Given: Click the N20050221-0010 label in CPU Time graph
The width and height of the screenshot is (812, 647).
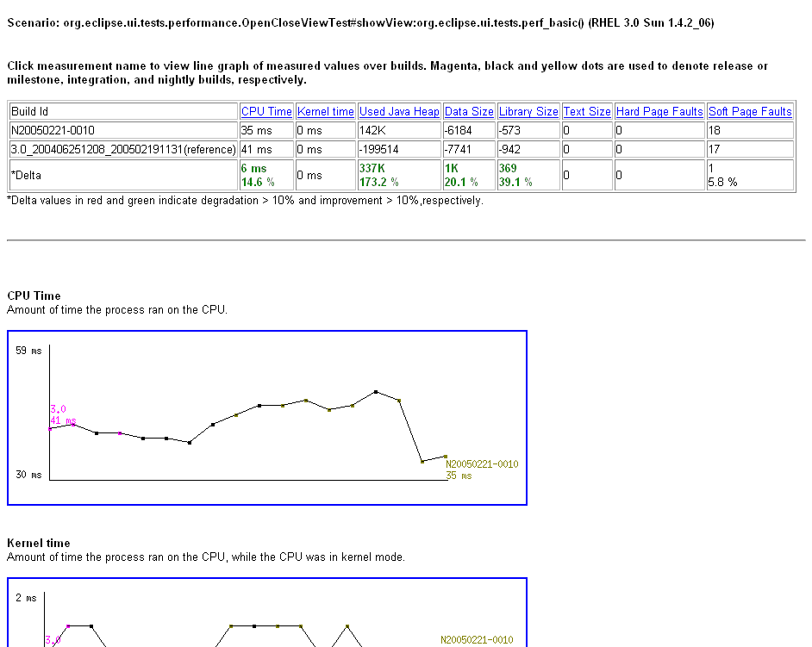Looking at the screenshot, I should coord(482,463).
